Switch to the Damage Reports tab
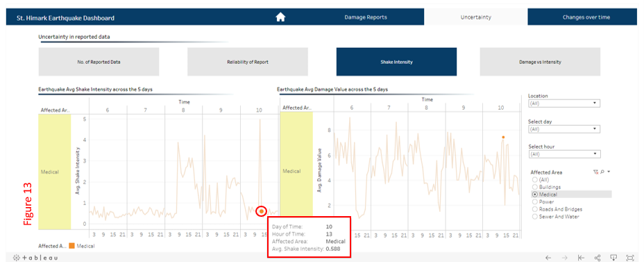The height and width of the screenshot is (262, 644). 366,17
